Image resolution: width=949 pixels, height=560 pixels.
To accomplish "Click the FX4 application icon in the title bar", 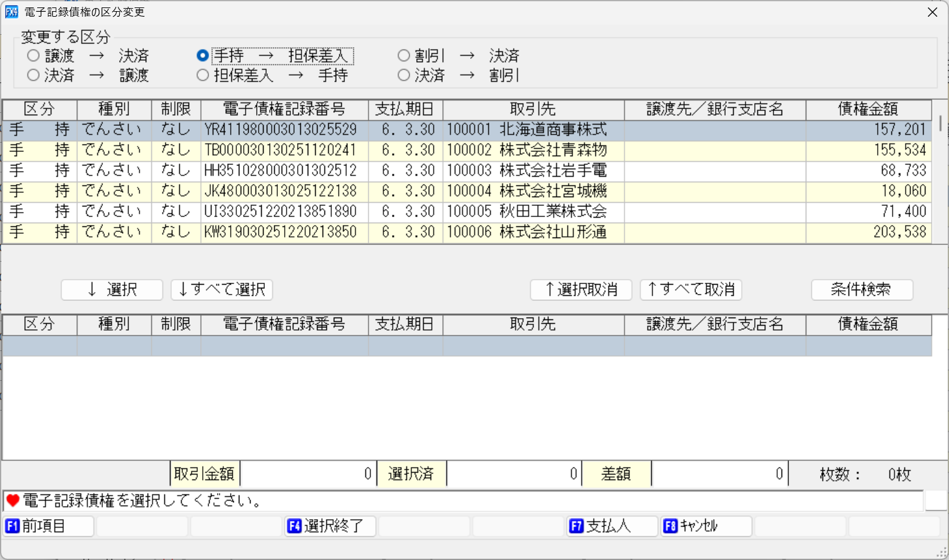I will (x=11, y=12).
